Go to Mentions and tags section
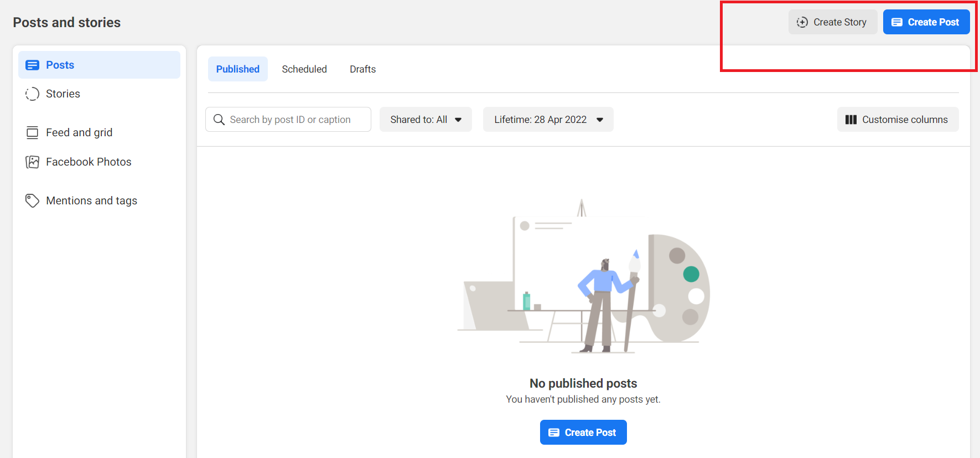980x458 pixels. point(91,200)
